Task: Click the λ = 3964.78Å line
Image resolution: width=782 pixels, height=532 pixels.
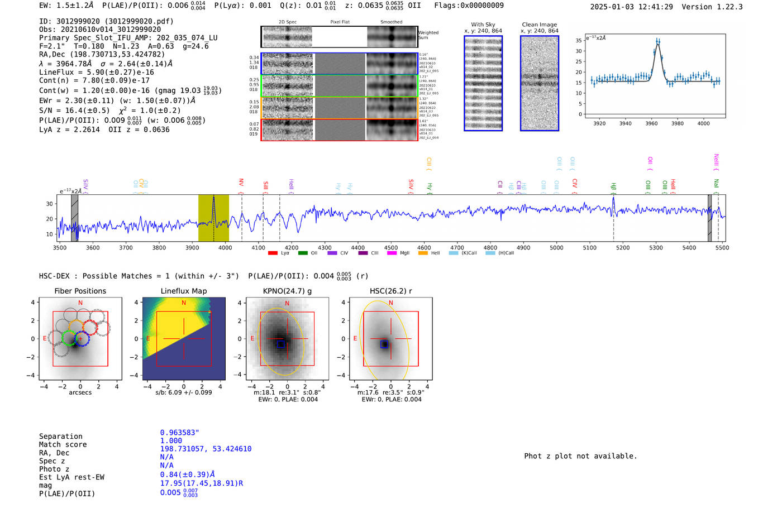Action: pyautogui.click(x=106, y=64)
